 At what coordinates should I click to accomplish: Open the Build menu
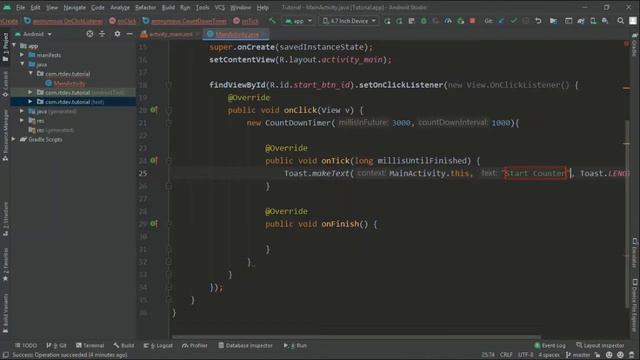pyautogui.click(x=168, y=7)
